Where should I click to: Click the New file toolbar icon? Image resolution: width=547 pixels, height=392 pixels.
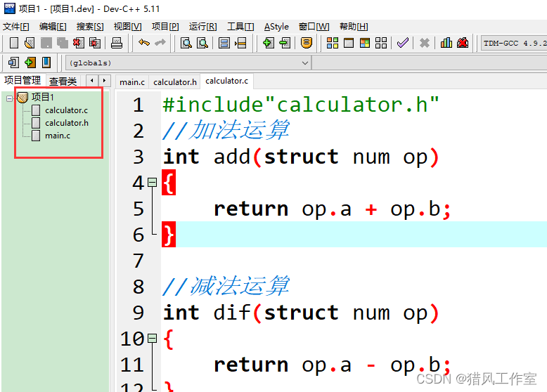[x=14, y=43]
